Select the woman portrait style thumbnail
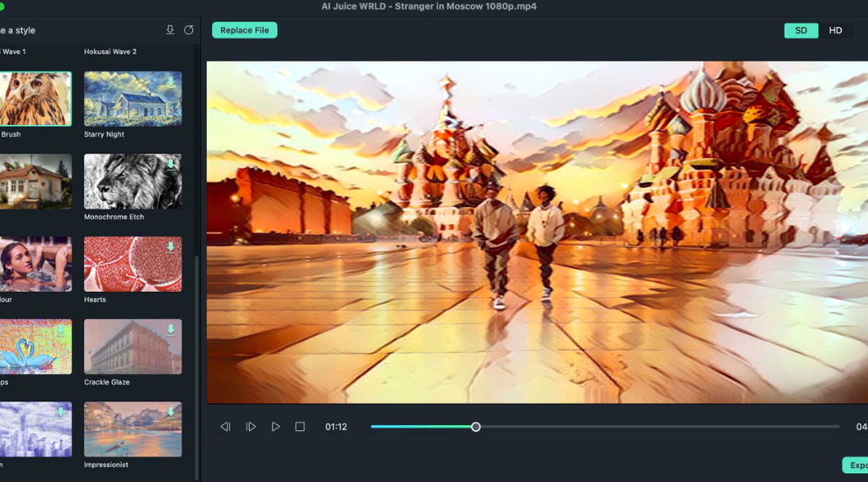This screenshot has width=868, height=482. (35, 264)
